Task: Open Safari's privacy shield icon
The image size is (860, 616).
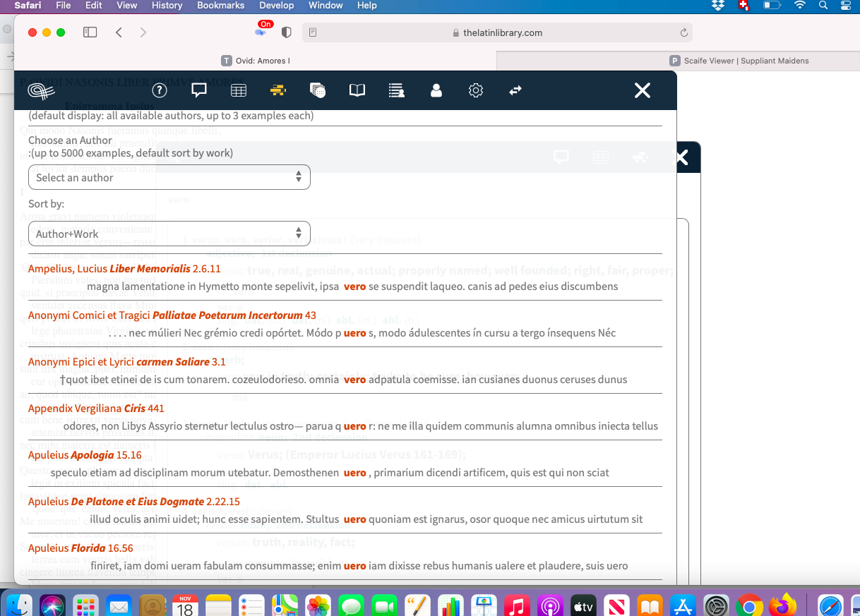Action: point(285,32)
